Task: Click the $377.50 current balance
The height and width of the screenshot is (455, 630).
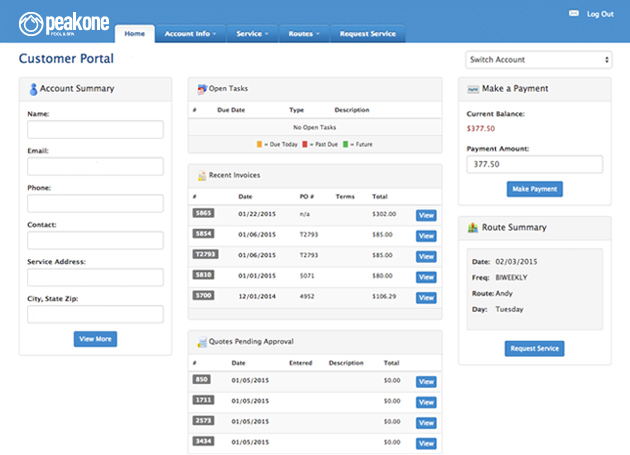Action: [x=481, y=129]
